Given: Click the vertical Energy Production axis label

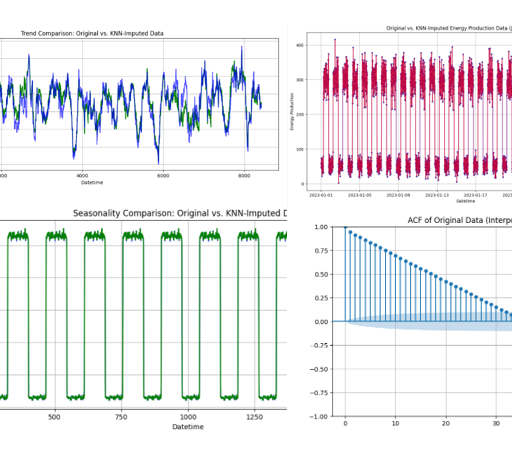Looking at the screenshot, I should [x=292, y=112].
